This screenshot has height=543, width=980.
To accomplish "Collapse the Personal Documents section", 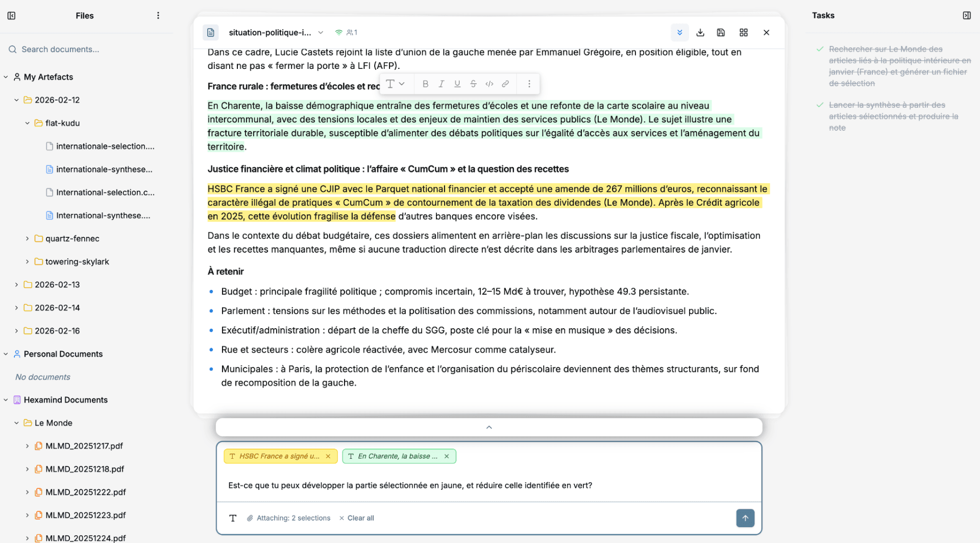I will tap(6, 354).
